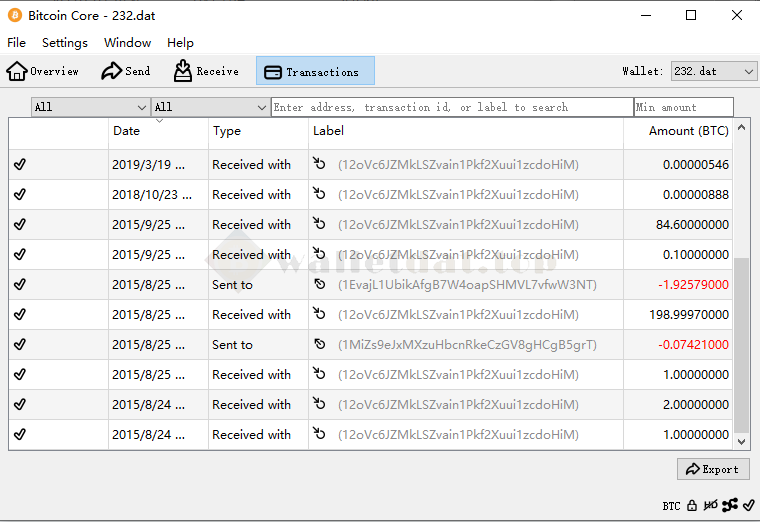
Task: Go to the Receive page
Action: point(206,71)
